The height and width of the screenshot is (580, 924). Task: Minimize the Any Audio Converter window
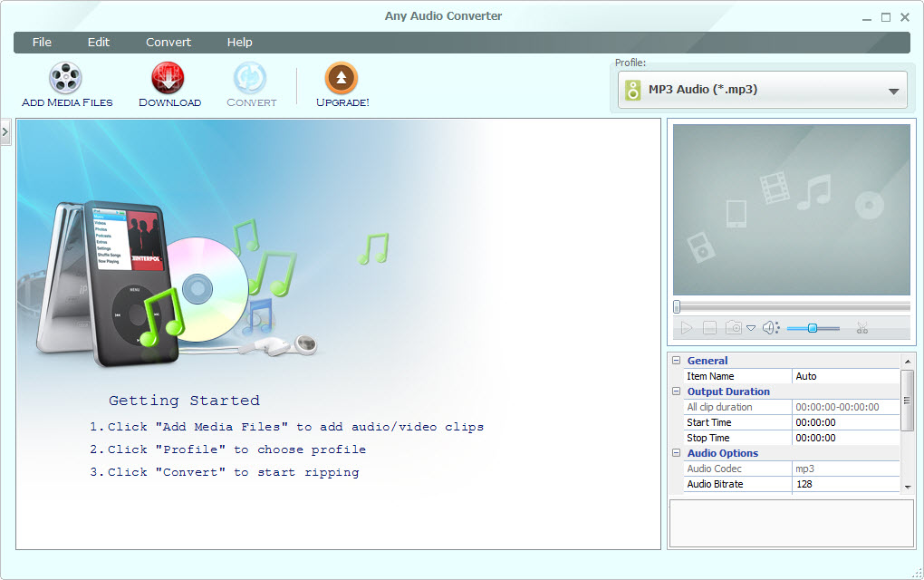tap(867, 18)
